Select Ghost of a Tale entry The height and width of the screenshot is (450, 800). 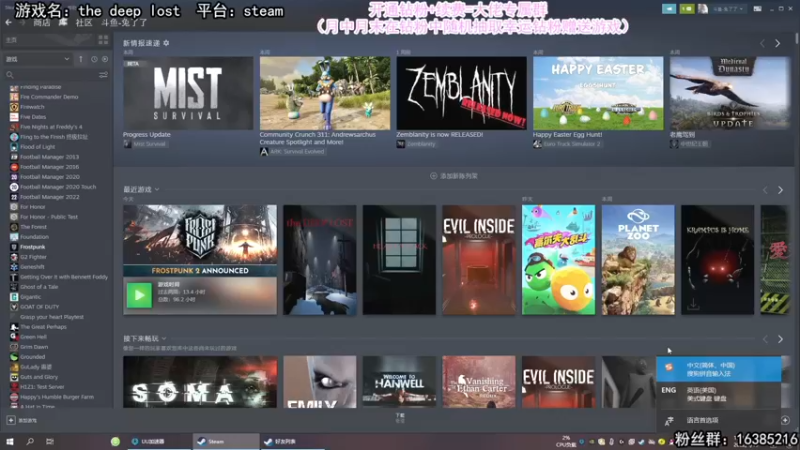[39, 287]
